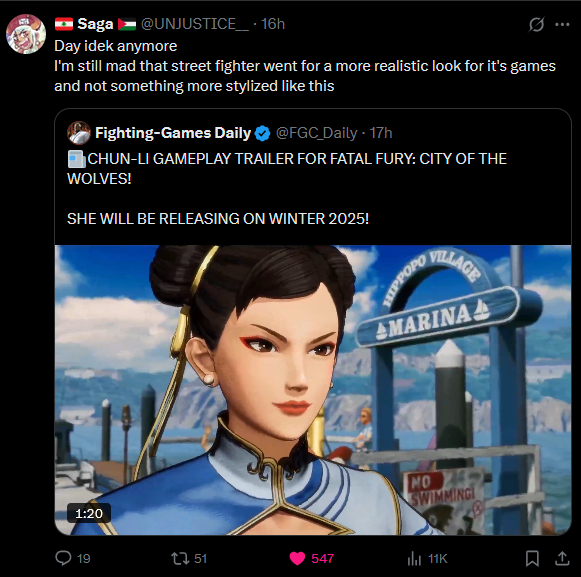
Task: Click the Grok icon on the post
Action: 536,24
